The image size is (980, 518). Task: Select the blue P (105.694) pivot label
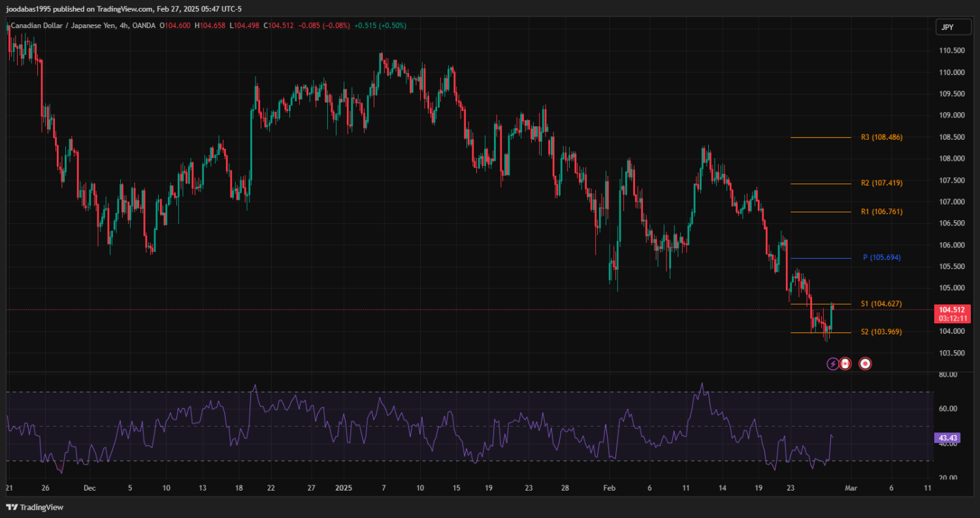pyautogui.click(x=881, y=257)
